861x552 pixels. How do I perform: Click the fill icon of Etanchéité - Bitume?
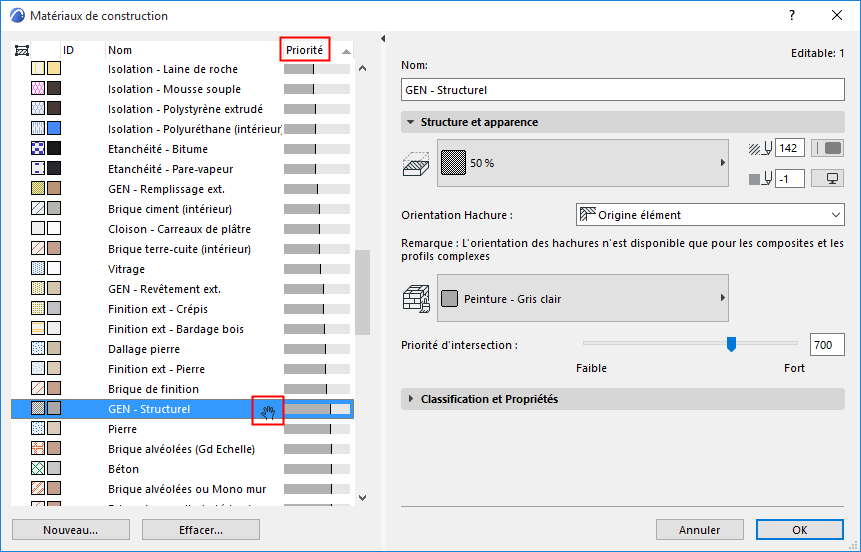point(38,148)
